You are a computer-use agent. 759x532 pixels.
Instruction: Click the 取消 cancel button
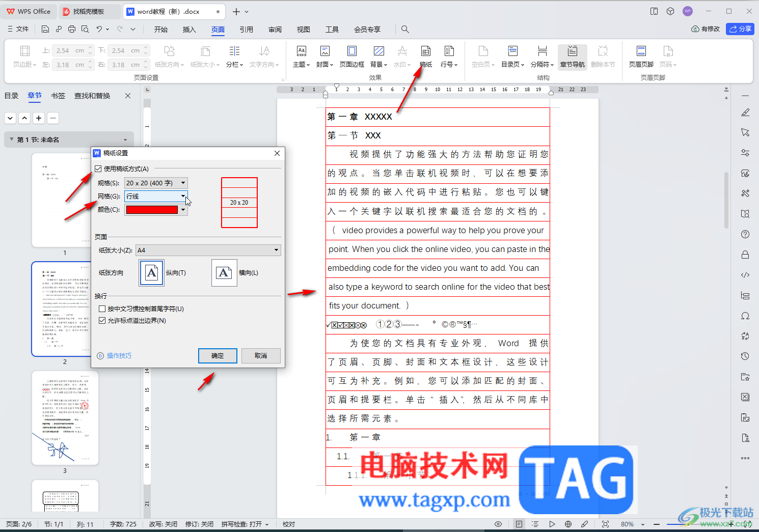pos(261,355)
